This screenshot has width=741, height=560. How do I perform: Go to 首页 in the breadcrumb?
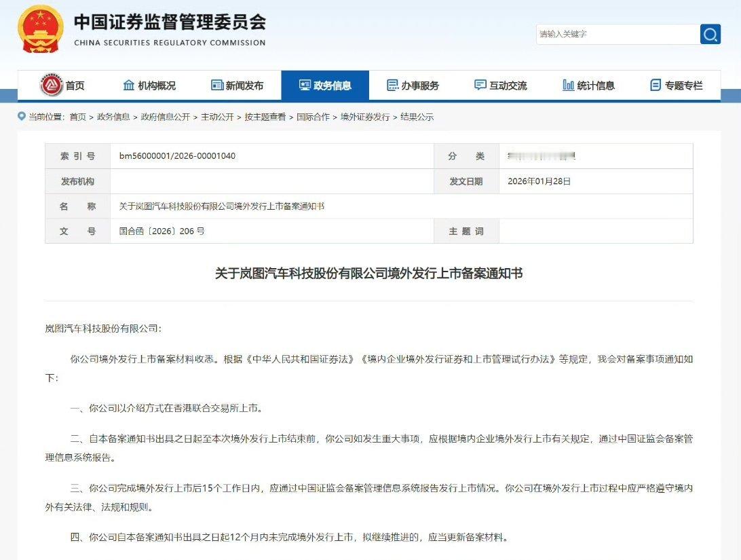[x=77, y=117]
